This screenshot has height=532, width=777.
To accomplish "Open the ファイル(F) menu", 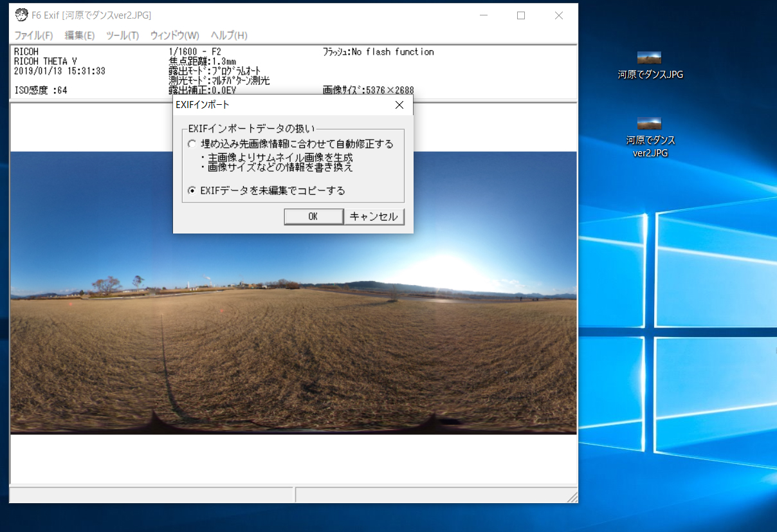I will 33,35.
